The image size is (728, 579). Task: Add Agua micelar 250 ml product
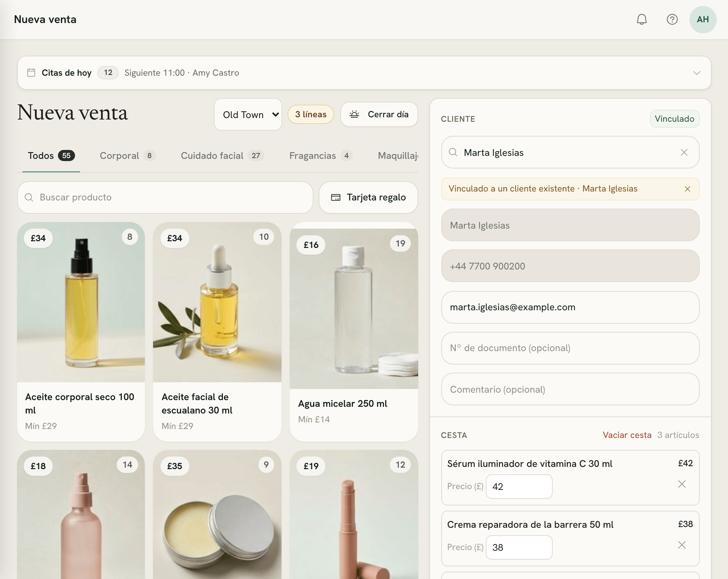354,332
